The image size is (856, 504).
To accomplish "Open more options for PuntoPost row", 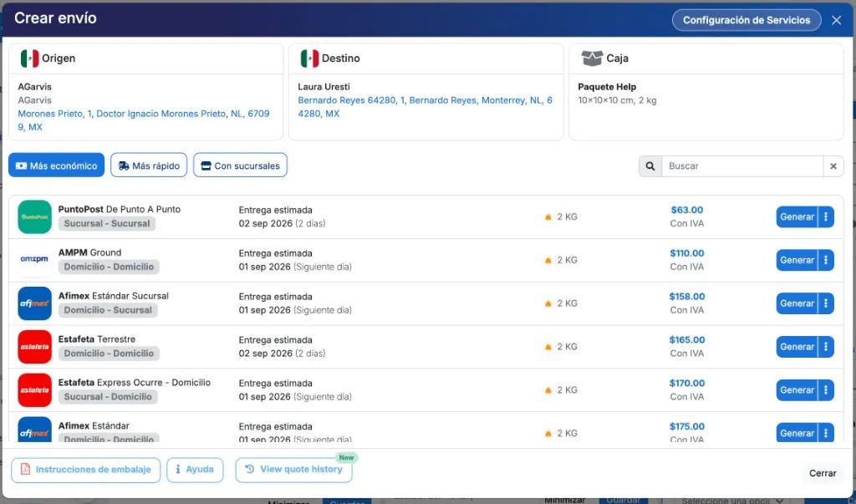I will pos(826,216).
